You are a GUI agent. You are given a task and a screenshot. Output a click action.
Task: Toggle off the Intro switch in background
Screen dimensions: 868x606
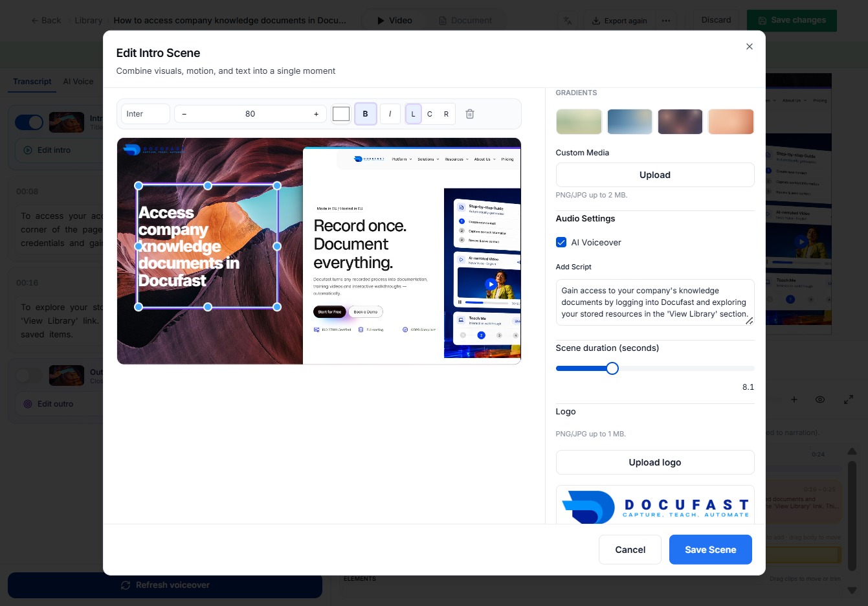(29, 122)
